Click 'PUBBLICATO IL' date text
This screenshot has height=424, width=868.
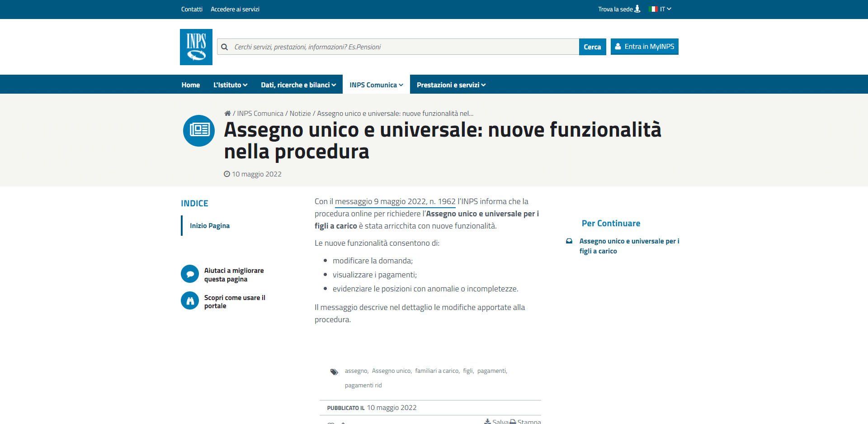[372, 408]
